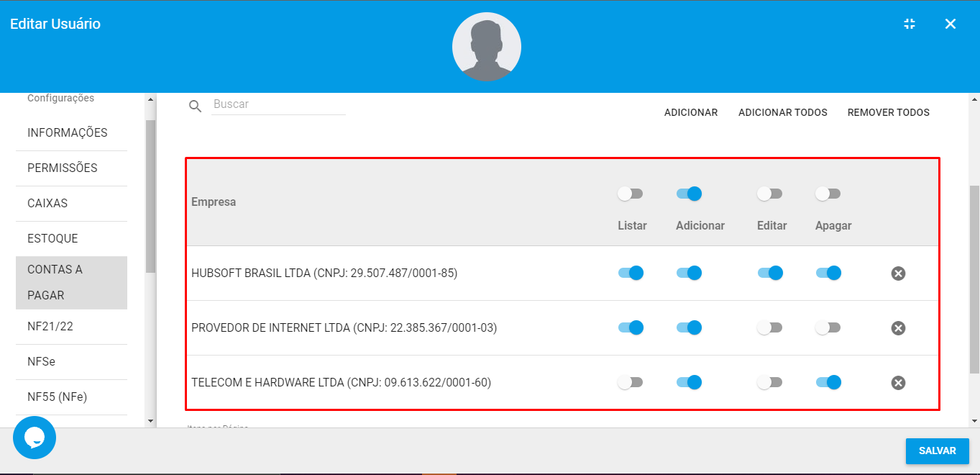Image resolution: width=980 pixels, height=475 pixels.
Task: Disable Apagar for HUBSOFT BRASIL LTDA
Action: click(x=828, y=273)
